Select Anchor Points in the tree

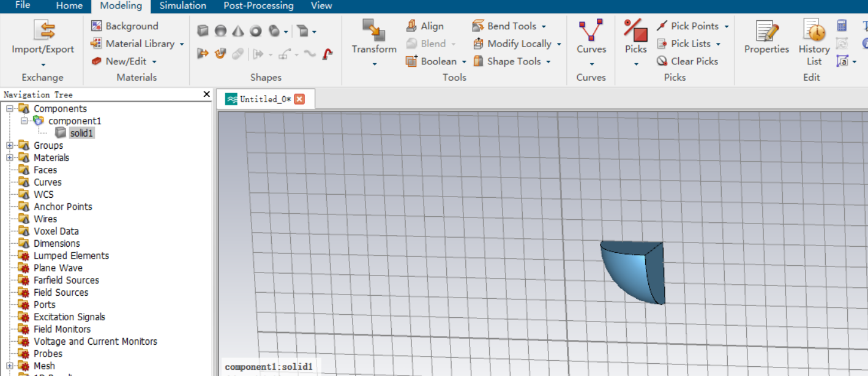pos(63,206)
